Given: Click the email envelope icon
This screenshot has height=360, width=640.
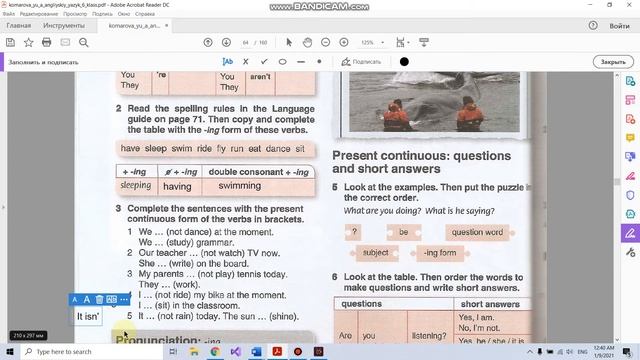Looking at the screenshot, I should pyautogui.click(x=65, y=42).
